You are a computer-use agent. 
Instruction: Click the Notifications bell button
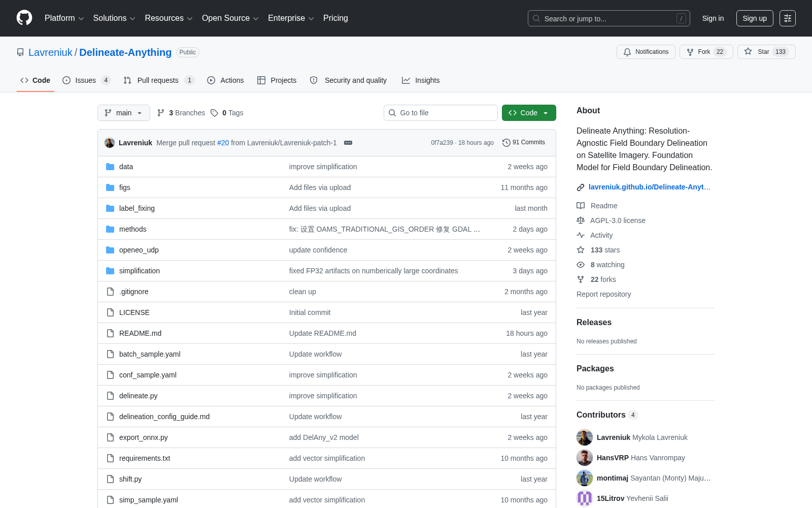[x=646, y=52]
